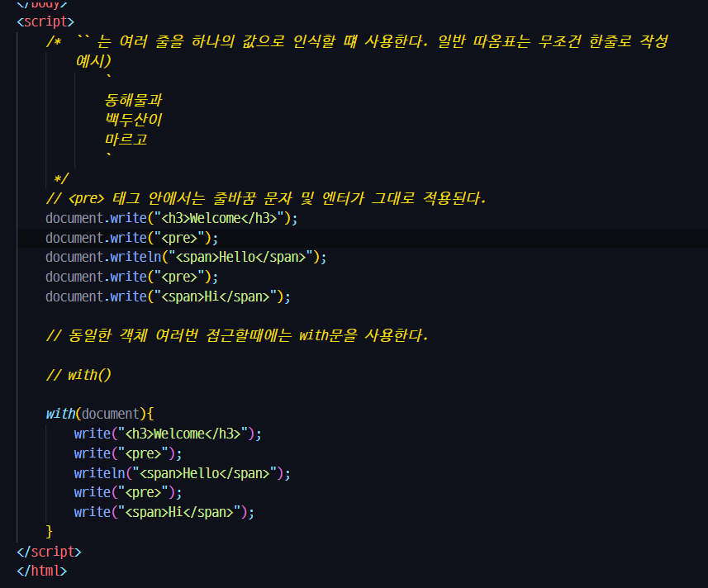Click the closing </script> tag
The height and width of the screenshot is (588, 708).
point(50,552)
